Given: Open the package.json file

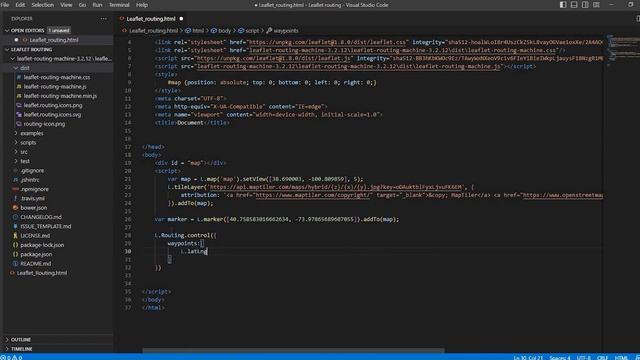Looking at the screenshot, I should (x=36, y=254).
